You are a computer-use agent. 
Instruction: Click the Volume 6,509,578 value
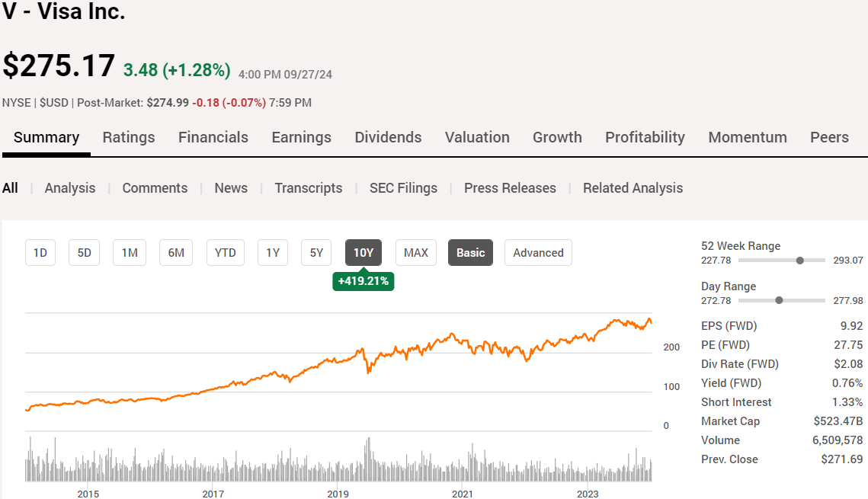tap(838, 440)
